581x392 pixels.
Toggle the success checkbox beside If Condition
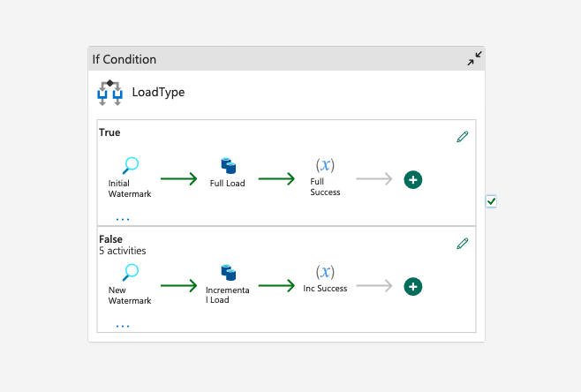[x=491, y=201]
